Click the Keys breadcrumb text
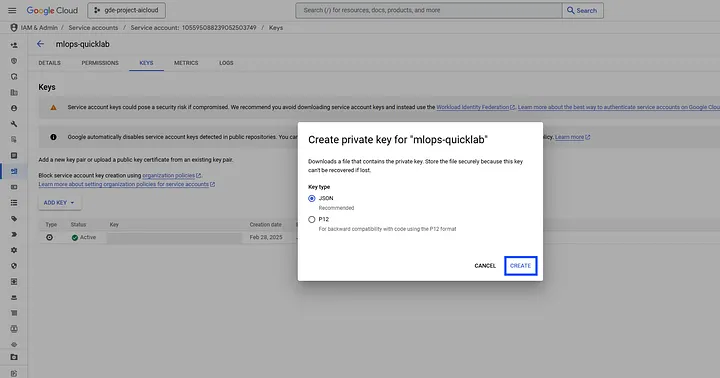720x378 pixels. click(x=276, y=28)
